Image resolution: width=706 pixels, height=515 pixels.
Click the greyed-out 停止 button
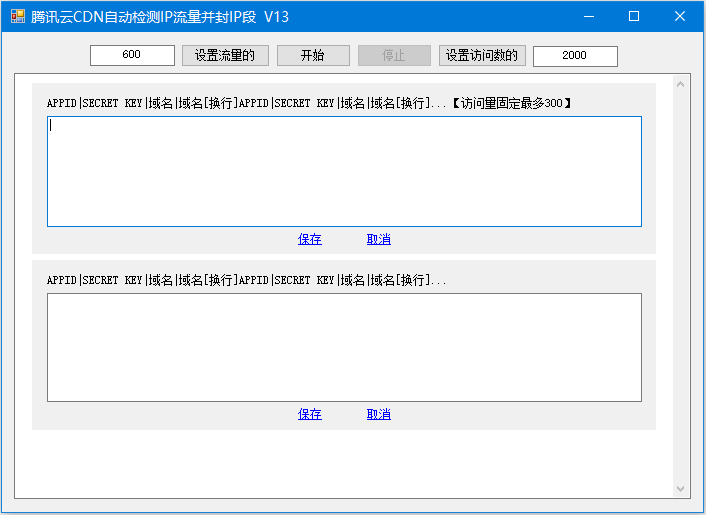pyautogui.click(x=394, y=56)
